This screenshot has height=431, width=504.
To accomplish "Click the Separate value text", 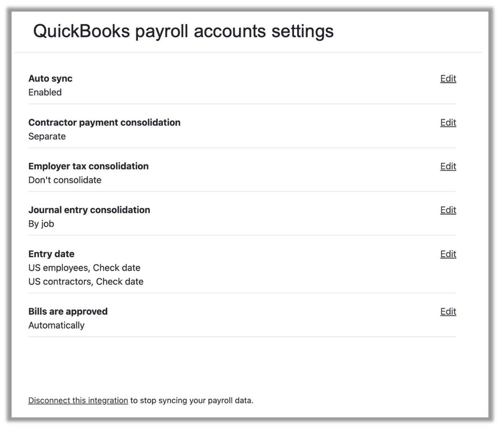I will [x=47, y=136].
